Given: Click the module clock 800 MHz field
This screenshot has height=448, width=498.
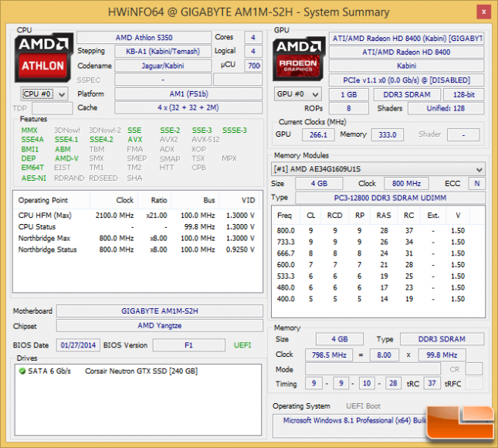Looking at the screenshot, I should click(x=406, y=184).
